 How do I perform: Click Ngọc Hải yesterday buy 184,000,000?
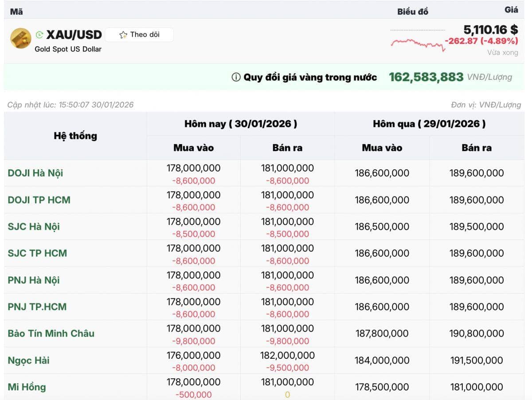[382, 360]
